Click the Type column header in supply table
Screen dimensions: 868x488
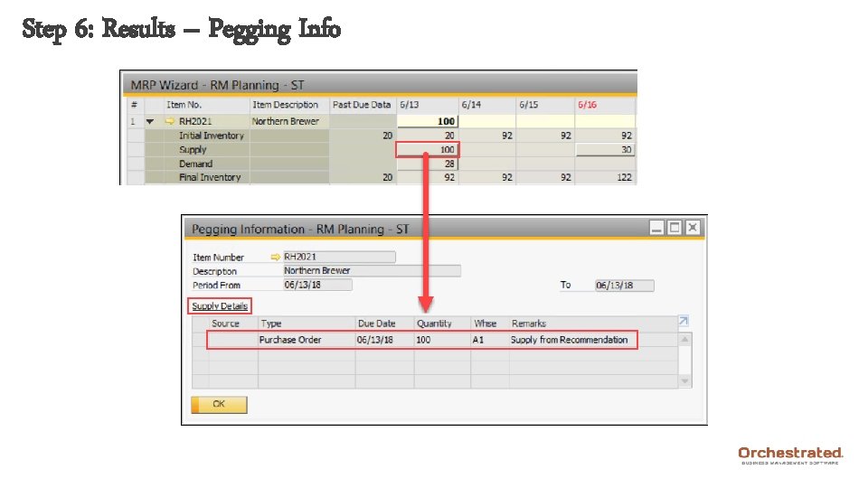[x=307, y=324]
